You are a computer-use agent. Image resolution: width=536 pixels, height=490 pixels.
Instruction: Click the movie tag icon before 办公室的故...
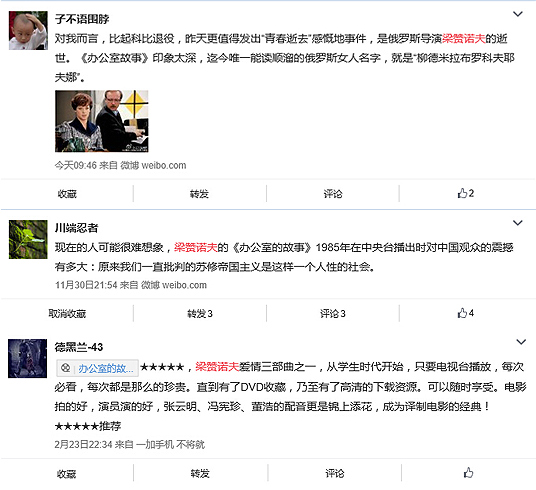tap(66, 368)
